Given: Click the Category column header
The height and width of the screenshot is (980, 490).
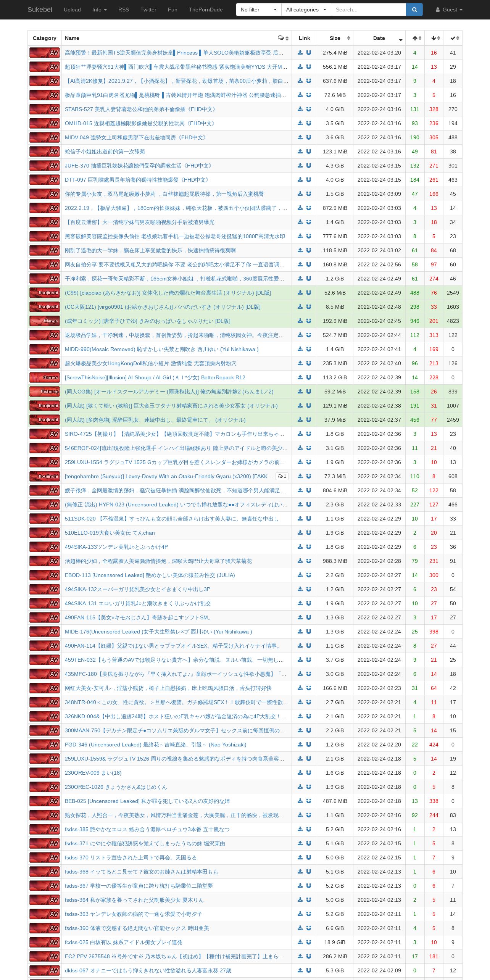Looking at the screenshot, I should click(45, 38).
